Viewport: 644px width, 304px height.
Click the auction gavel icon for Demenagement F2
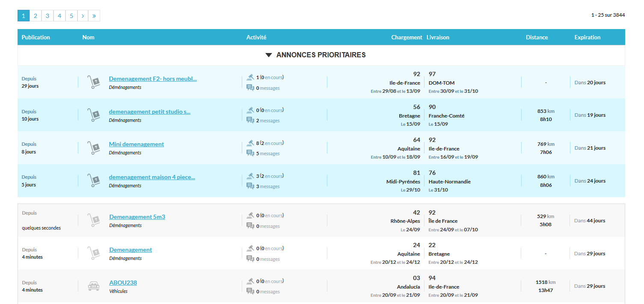click(x=250, y=77)
